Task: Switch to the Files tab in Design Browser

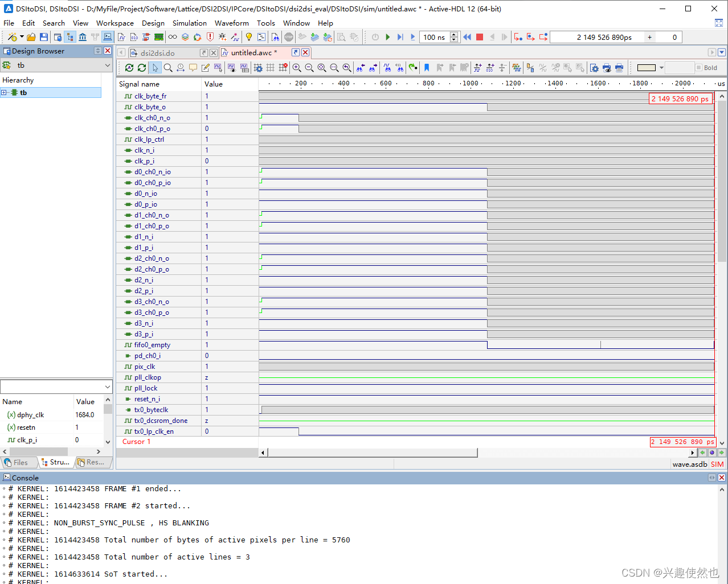Action: [18, 463]
